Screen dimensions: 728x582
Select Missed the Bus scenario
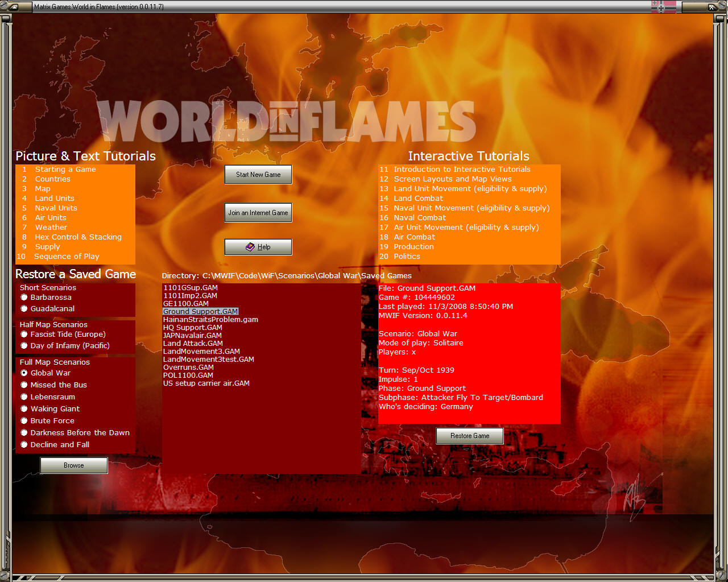point(53,385)
